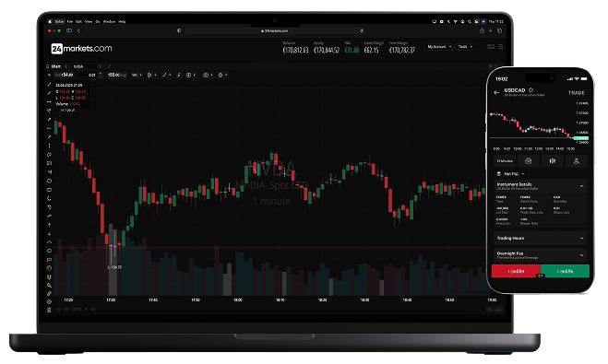Viewport: 608px width, 364px height.
Task: Click the Safari address bar
Action: [274, 30]
